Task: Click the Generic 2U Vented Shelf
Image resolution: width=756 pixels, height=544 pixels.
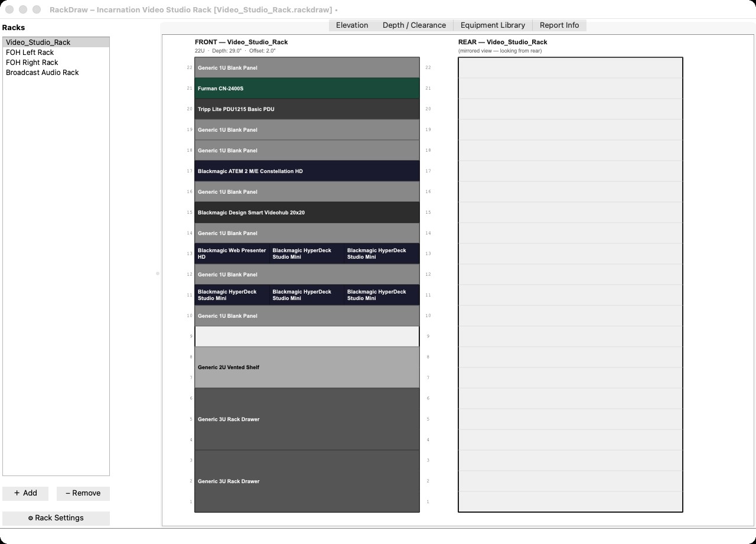Action: pyautogui.click(x=307, y=367)
